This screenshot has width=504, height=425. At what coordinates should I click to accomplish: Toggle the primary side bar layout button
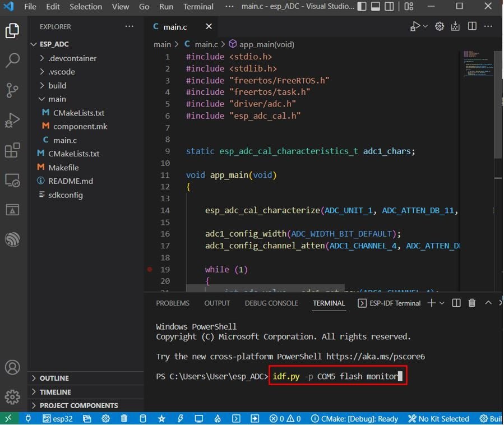point(362,6)
